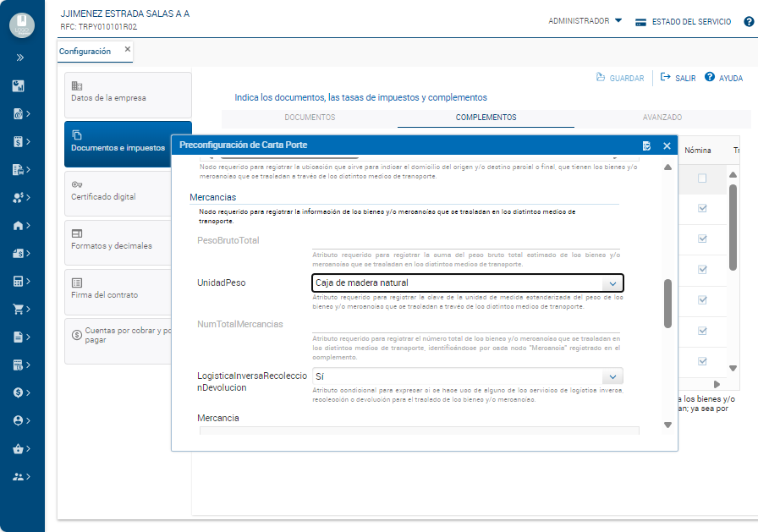The image size is (758, 532).
Task: Click the help question mark in top bar
Action: (748, 21)
